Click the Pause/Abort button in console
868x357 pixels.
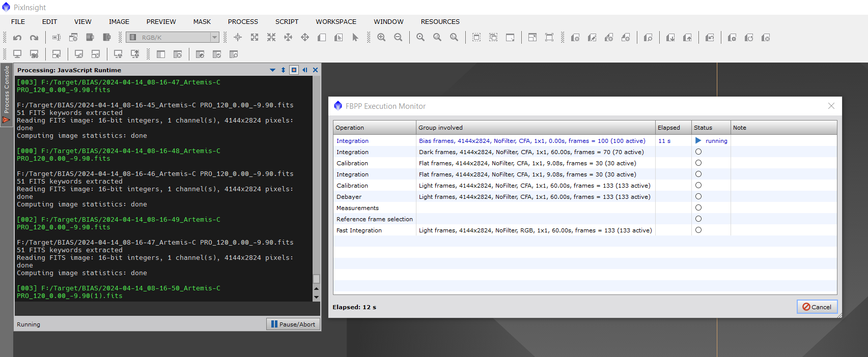[293, 324]
